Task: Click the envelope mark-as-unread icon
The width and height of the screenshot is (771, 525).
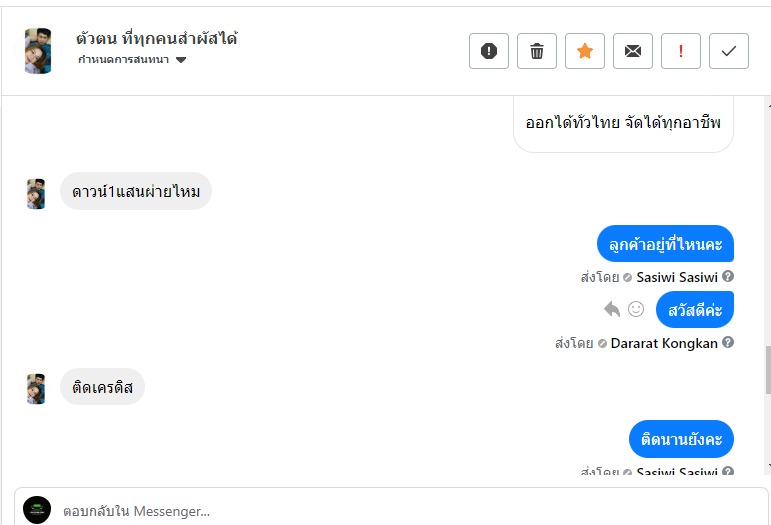Action: (x=633, y=51)
